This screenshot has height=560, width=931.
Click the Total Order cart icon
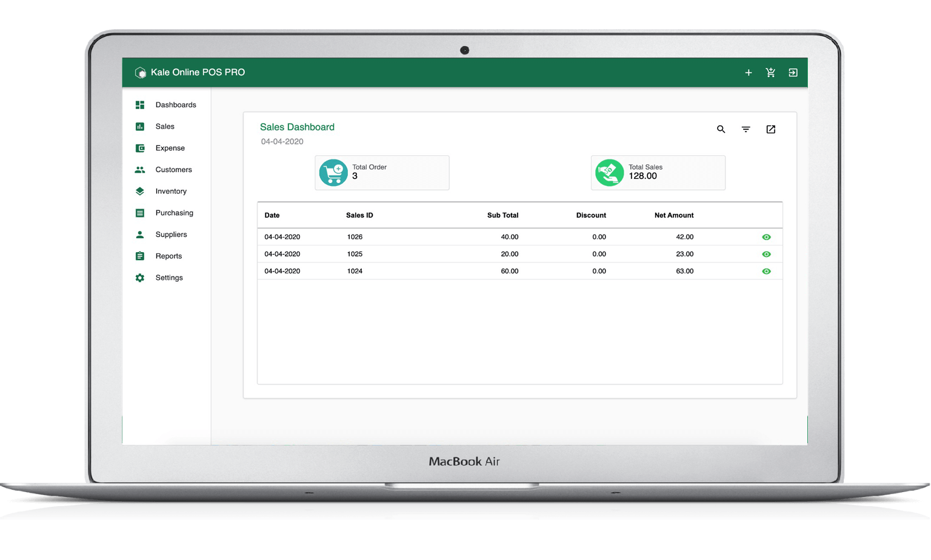click(x=333, y=173)
